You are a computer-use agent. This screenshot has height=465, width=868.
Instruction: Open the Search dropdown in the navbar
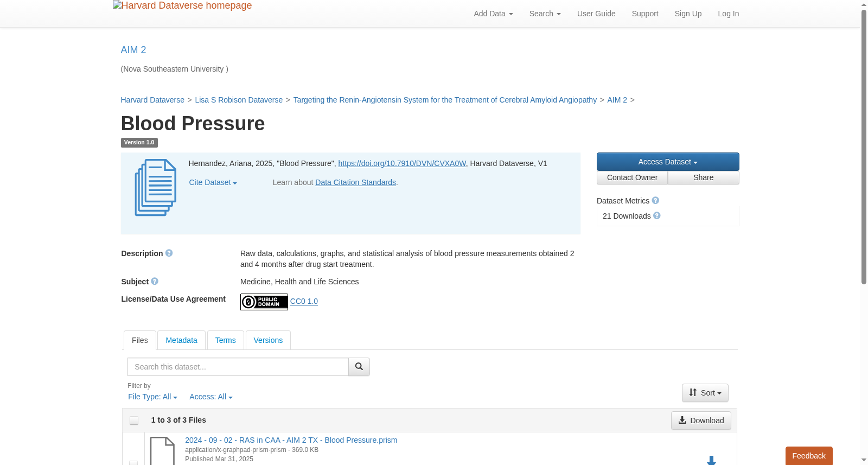tap(545, 14)
